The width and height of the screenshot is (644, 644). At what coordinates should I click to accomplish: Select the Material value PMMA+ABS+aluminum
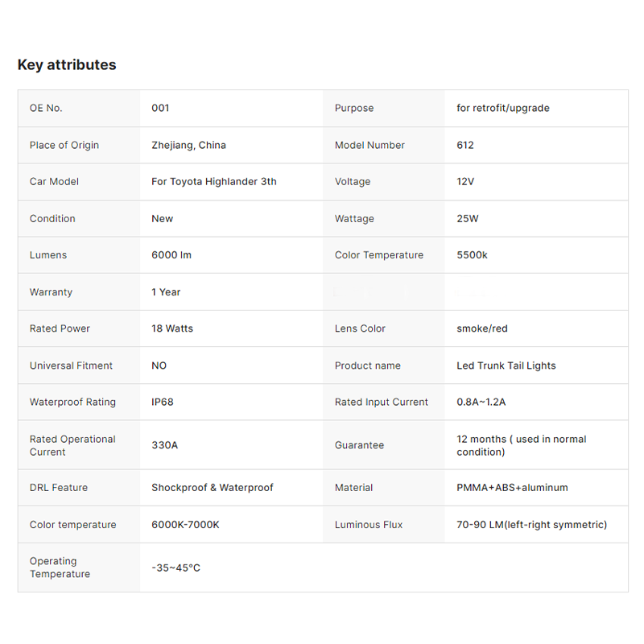512,488
